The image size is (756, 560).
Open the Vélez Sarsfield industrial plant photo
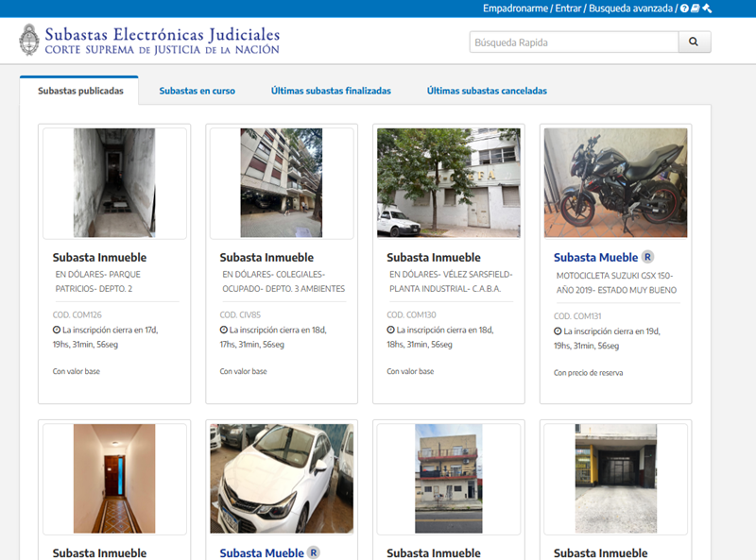coord(449,182)
